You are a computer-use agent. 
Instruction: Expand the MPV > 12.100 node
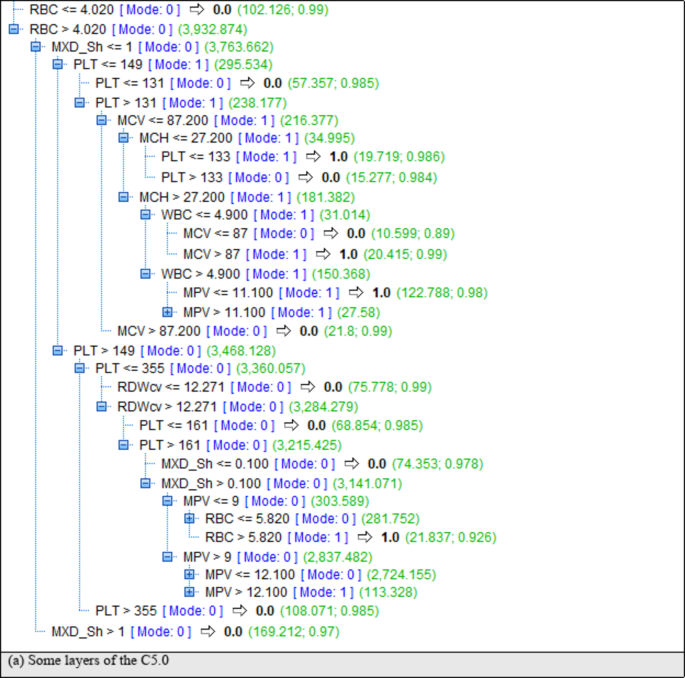point(190,592)
